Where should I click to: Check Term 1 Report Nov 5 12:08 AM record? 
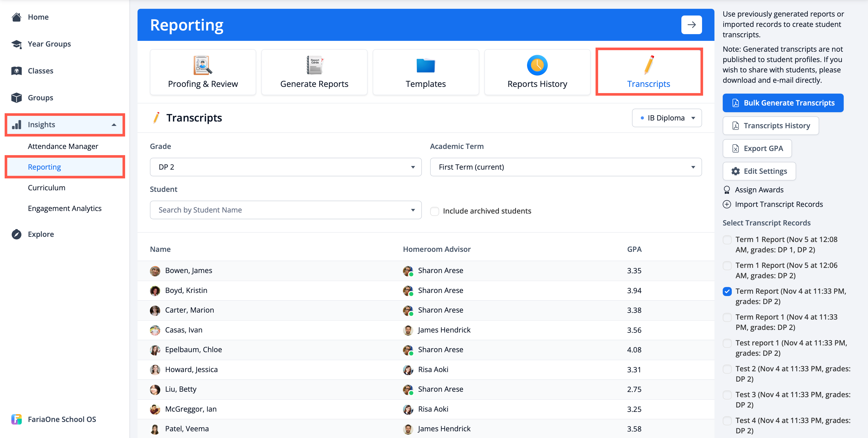pyautogui.click(x=727, y=240)
